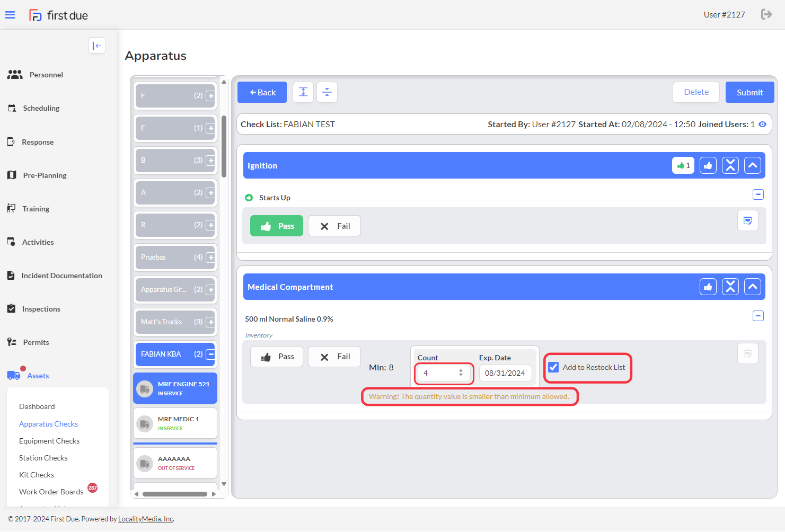Open Assets Dashboard submenu item
The image size is (785, 532).
pos(37,406)
